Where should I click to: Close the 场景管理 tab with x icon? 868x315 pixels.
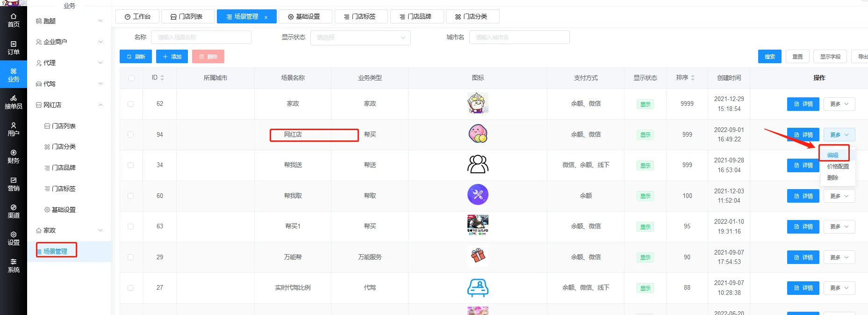click(266, 17)
